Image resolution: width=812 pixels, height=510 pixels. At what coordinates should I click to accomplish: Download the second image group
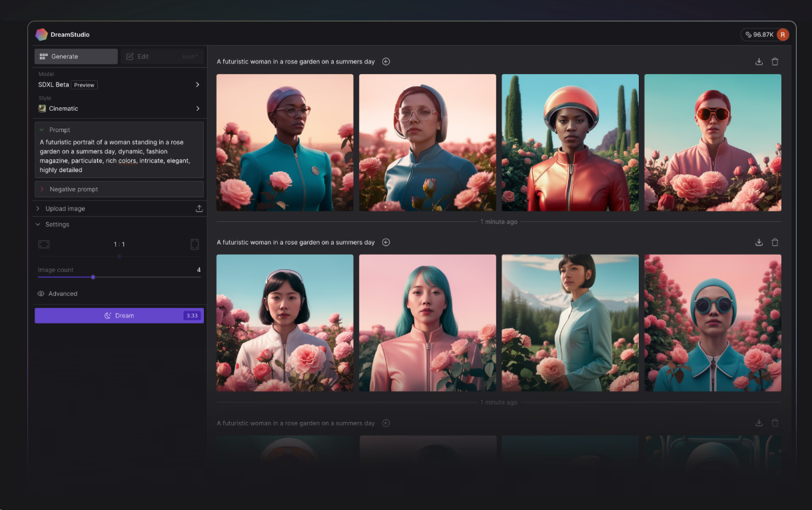click(x=759, y=242)
